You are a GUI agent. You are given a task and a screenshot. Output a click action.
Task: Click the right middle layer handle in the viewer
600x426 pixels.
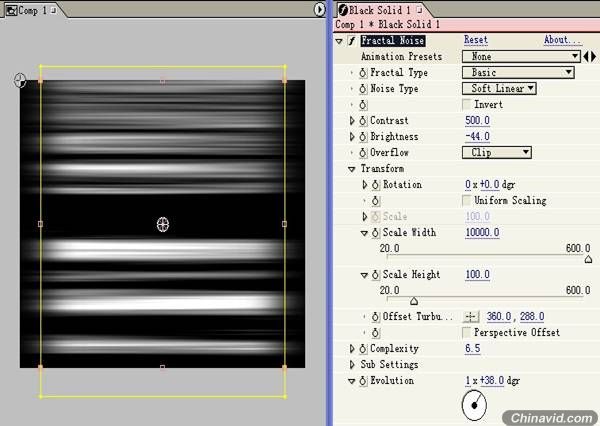pyautogui.click(x=284, y=224)
